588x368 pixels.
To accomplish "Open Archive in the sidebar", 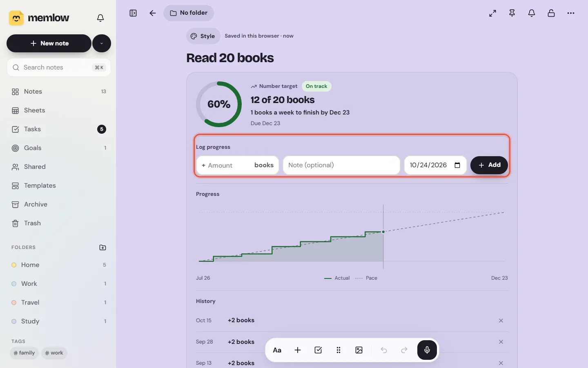I will (59, 204).
